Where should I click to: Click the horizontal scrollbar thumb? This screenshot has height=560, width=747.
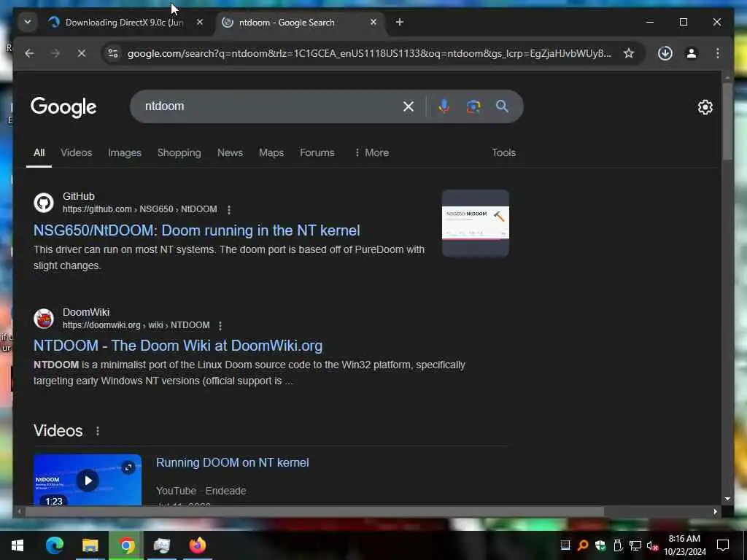coord(314,511)
